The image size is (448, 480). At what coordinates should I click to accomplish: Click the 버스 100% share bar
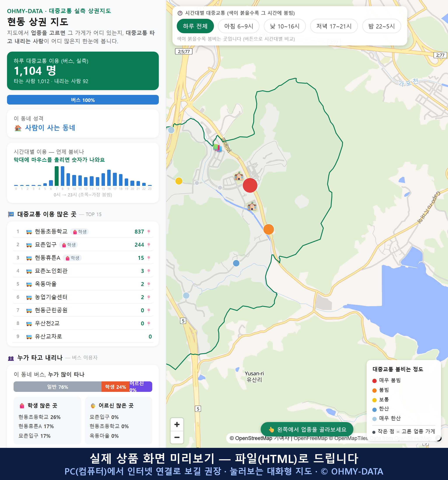point(83,100)
